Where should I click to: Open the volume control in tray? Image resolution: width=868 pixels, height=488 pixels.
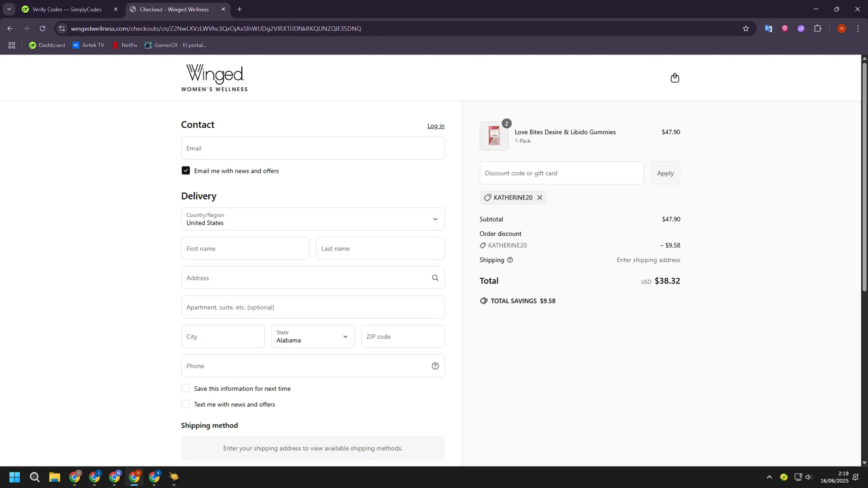(809, 477)
